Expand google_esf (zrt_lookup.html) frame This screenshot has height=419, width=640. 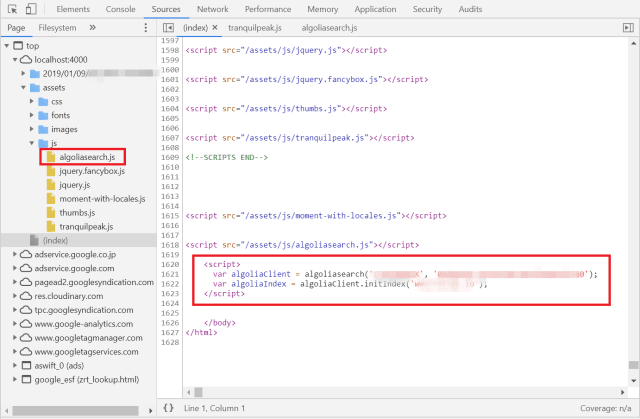[x=15, y=379]
